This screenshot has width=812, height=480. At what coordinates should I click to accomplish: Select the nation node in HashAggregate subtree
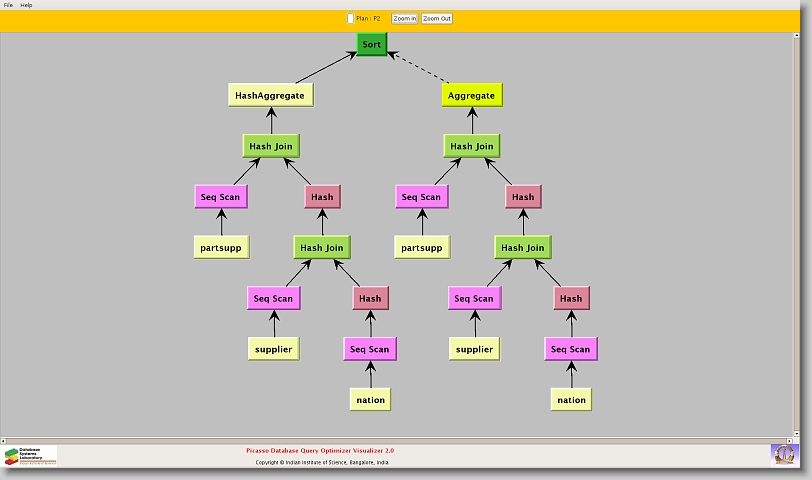coord(370,399)
